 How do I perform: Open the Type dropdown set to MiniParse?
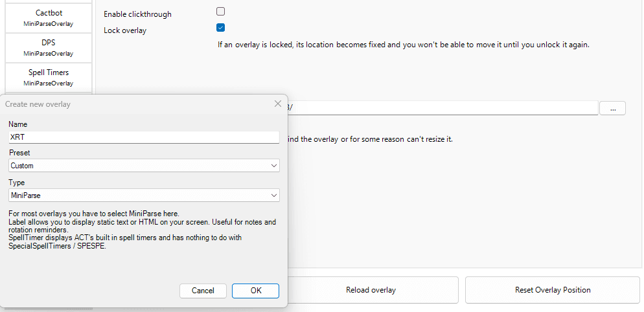coord(144,195)
